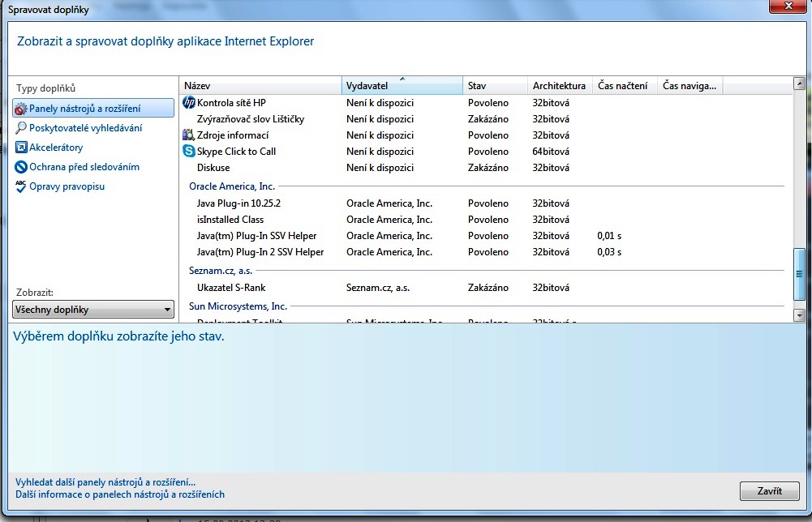Click the HP icon beside Kontrola sítě HP
This screenshot has width=812, height=522.
click(189, 103)
